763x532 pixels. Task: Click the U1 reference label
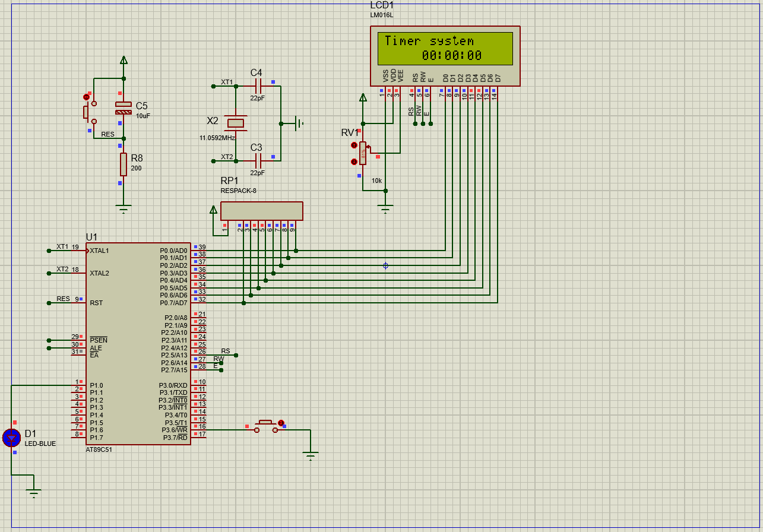(x=91, y=237)
